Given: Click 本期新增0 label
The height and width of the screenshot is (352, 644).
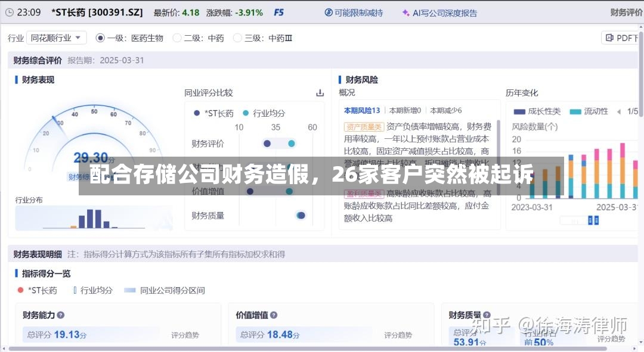Looking at the screenshot, I should pyautogui.click(x=405, y=110).
